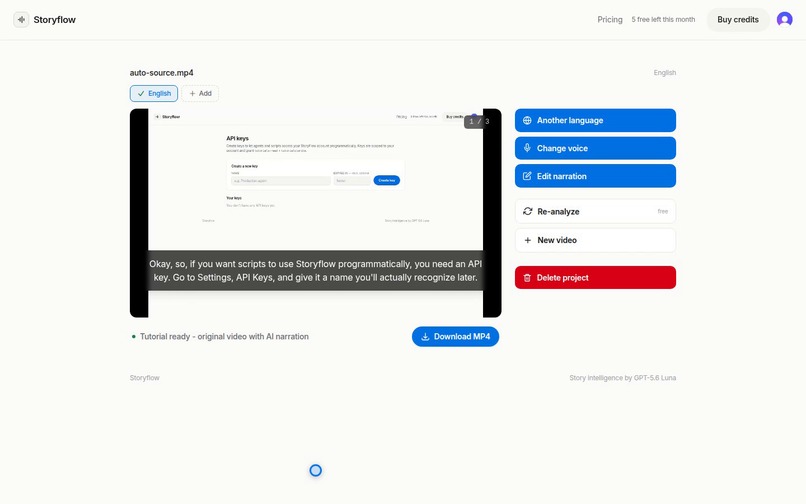Click the Download MP4 button
The image size is (806, 504).
(455, 336)
